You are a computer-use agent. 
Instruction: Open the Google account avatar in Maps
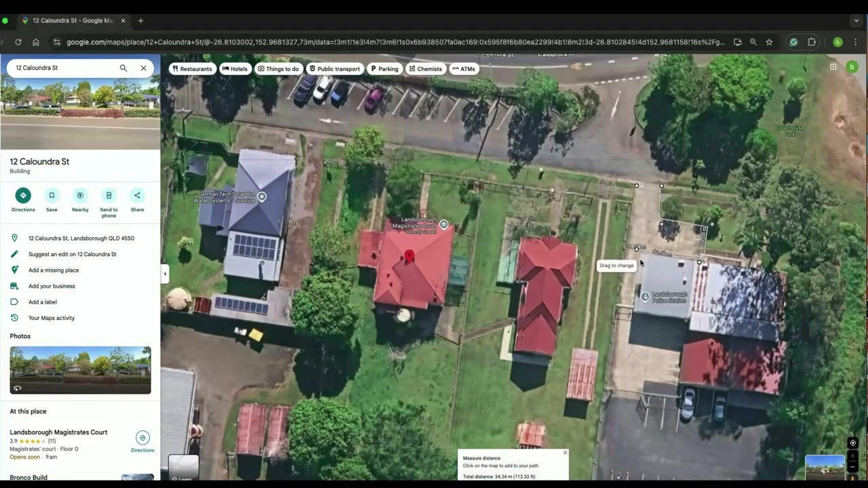click(x=852, y=66)
